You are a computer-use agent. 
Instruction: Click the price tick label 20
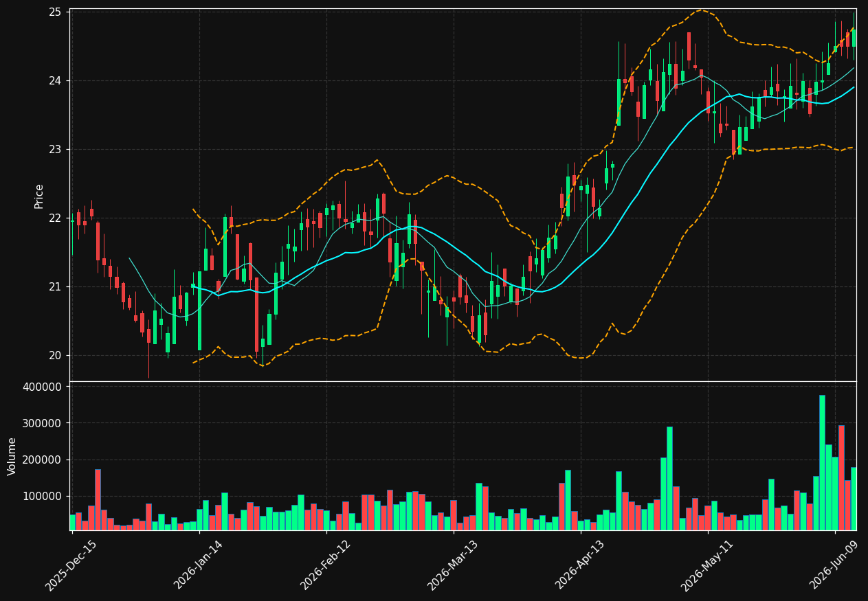pos(55,356)
